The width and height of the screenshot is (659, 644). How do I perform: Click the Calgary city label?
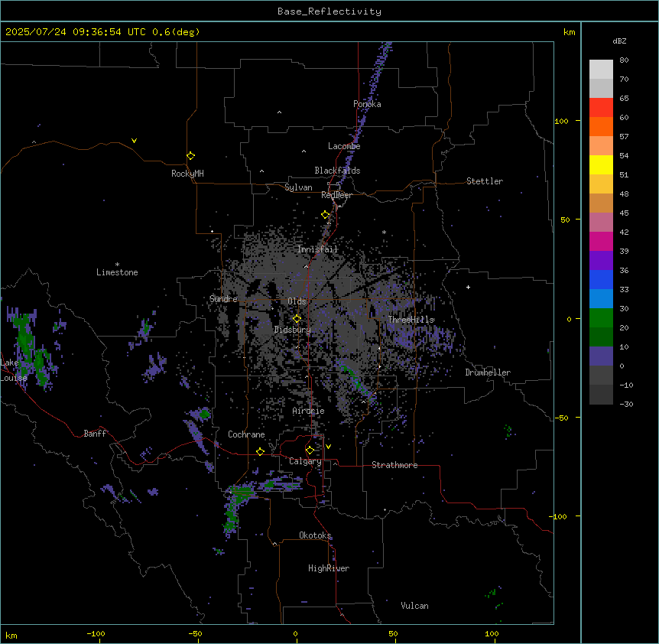coord(305,461)
